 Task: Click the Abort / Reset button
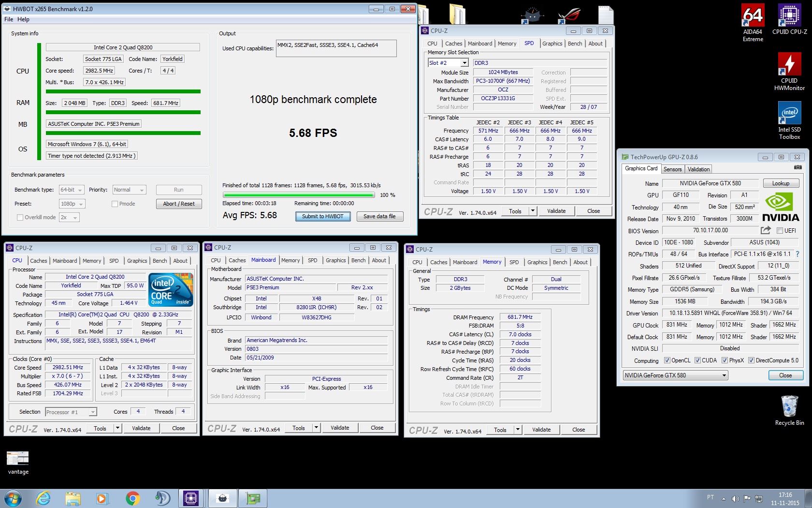[179, 204]
